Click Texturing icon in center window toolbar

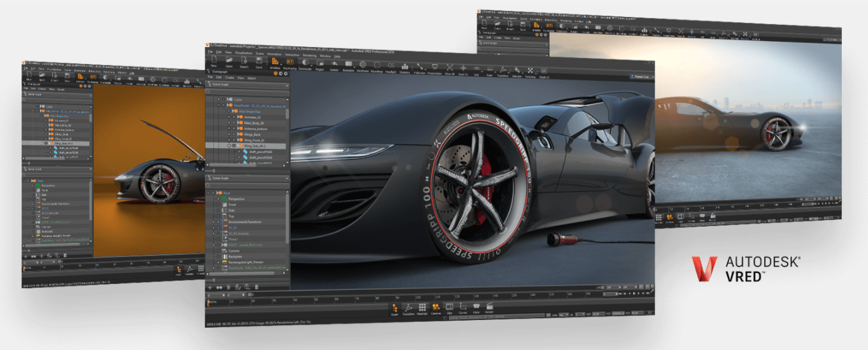[530, 71]
